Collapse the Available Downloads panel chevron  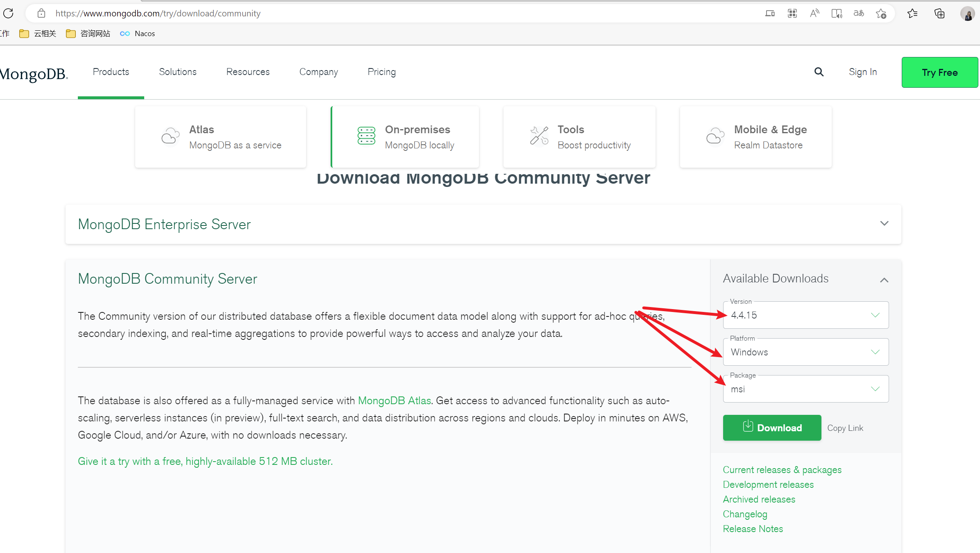point(884,280)
